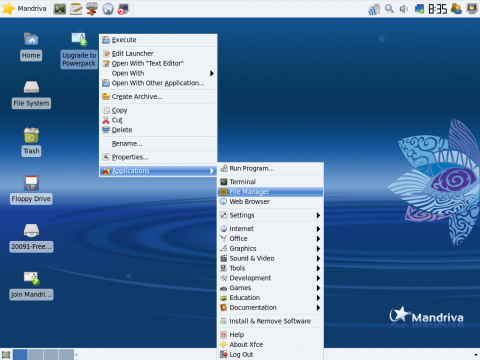Choose Delete from the context menu

click(158, 130)
